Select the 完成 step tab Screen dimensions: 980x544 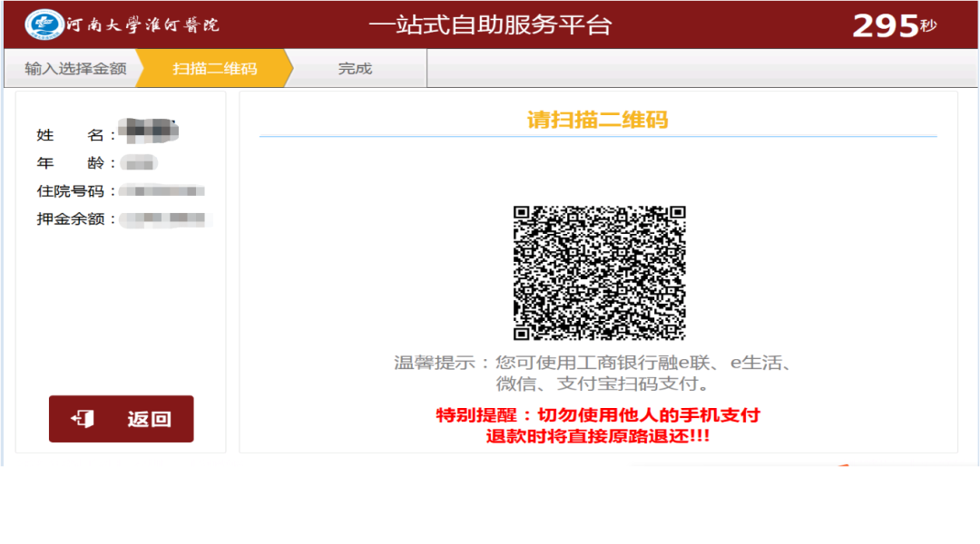[355, 69]
